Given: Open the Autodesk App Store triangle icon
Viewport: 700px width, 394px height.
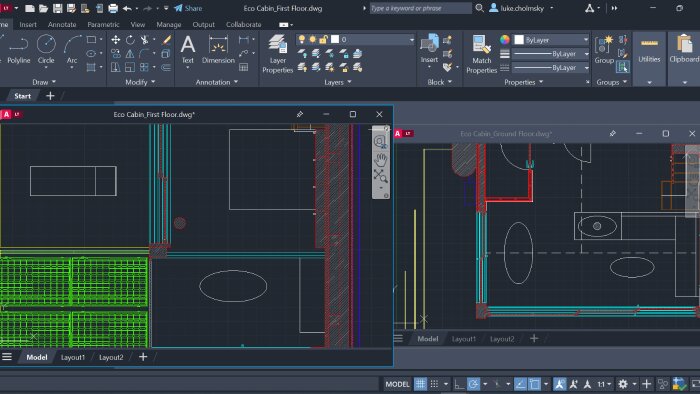Looking at the screenshot, I should pyautogui.click(x=589, y=8).
